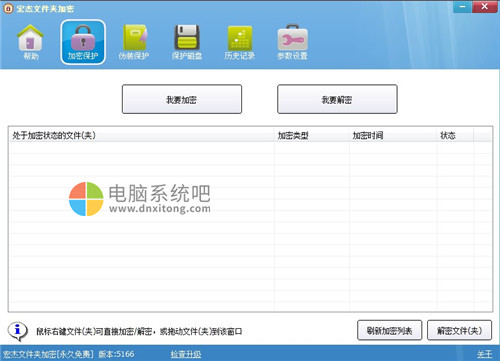This screenshot has width=500, height=361.
Task: Sort by 处于加密状态的文件(夹) column header
Action: point(142,135)
